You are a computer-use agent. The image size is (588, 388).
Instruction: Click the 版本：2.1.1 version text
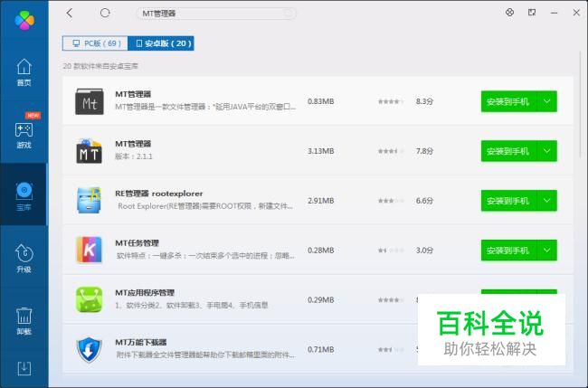(134, 156)
